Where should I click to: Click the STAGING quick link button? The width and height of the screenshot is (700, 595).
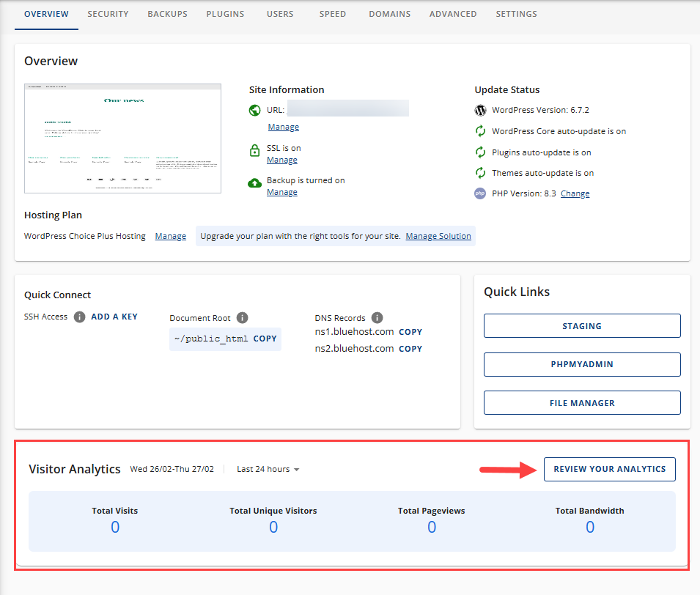tap(582, 326)
